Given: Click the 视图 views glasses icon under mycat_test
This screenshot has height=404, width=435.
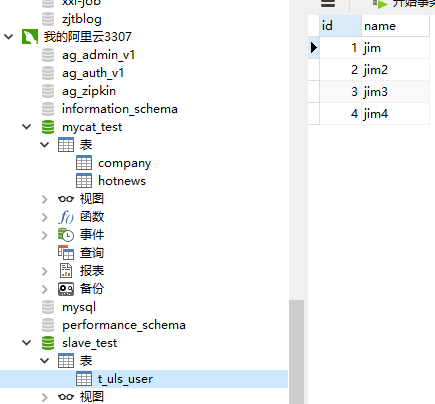Looking at the screenshot, I should click(66, 199).
